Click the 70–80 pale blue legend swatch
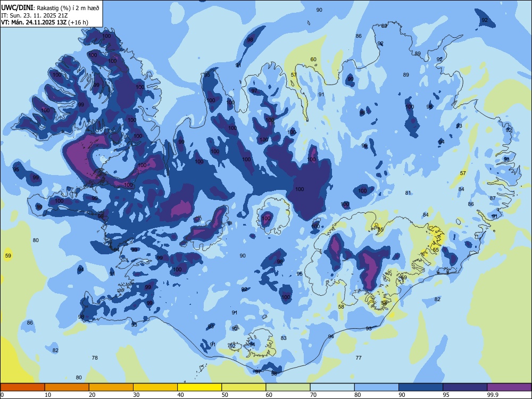Image resolution: width=532 pixels, height=399 pixels. 332,387
